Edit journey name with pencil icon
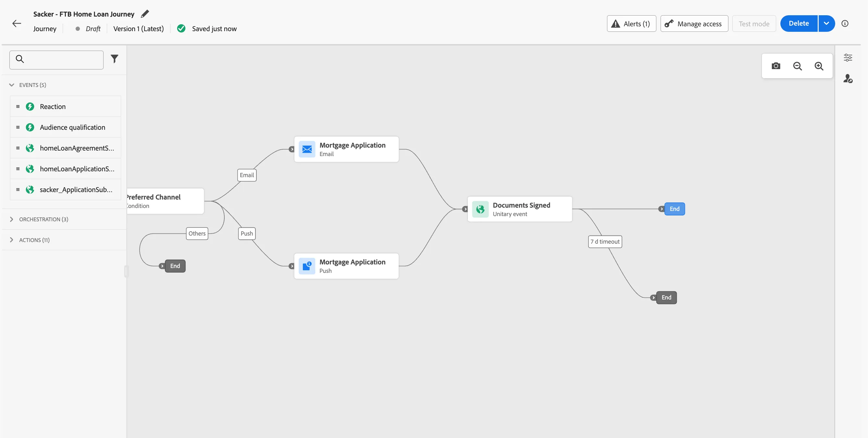868x438 pixels. [145, 14]
